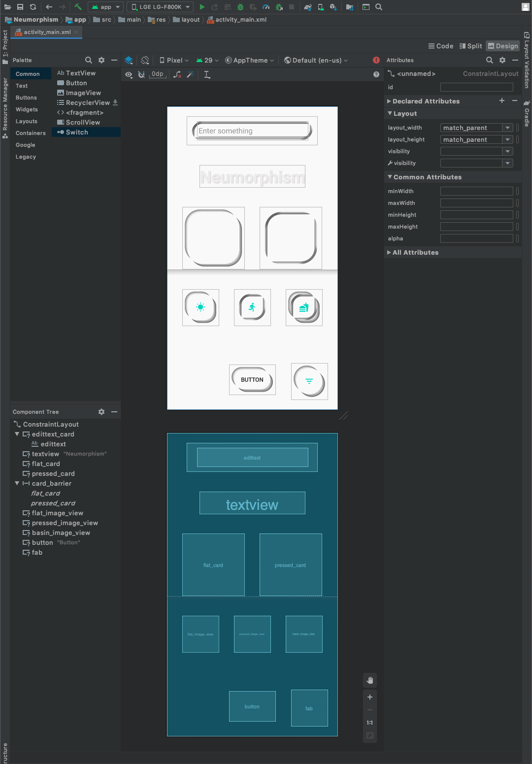Minimize the Palette panel
Viewport: 532px width, 764px height.
point(114,60)
